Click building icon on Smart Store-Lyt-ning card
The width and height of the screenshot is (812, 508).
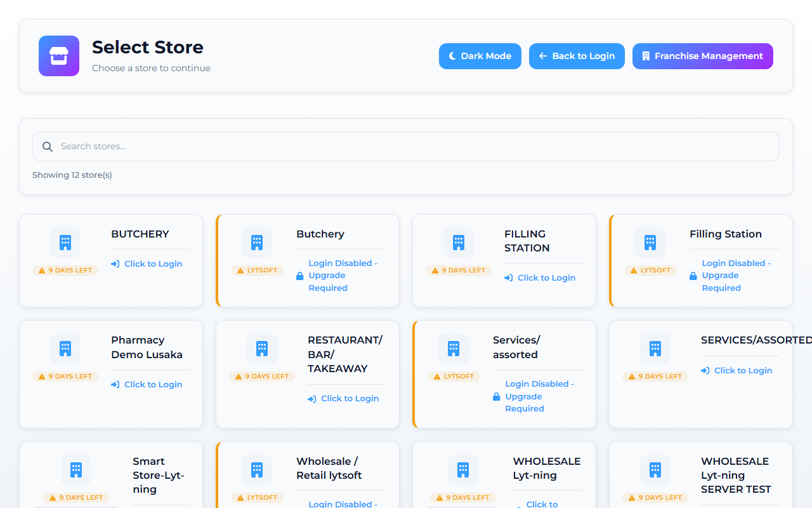76,470
